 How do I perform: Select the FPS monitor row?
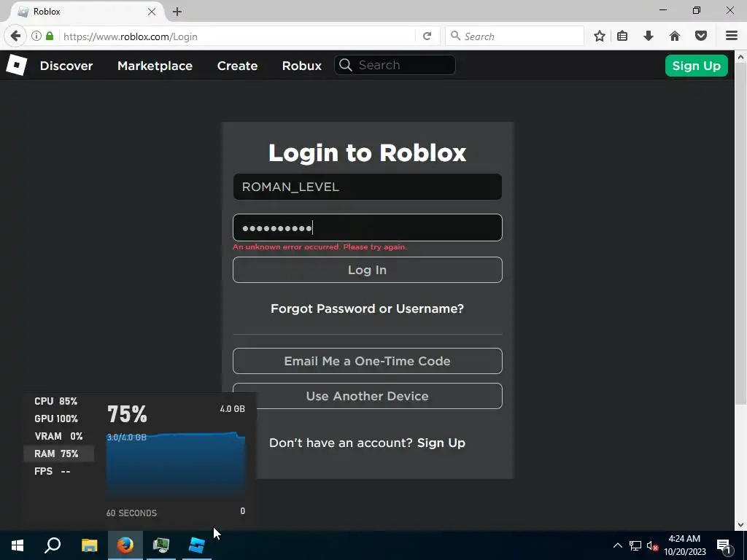58,471
